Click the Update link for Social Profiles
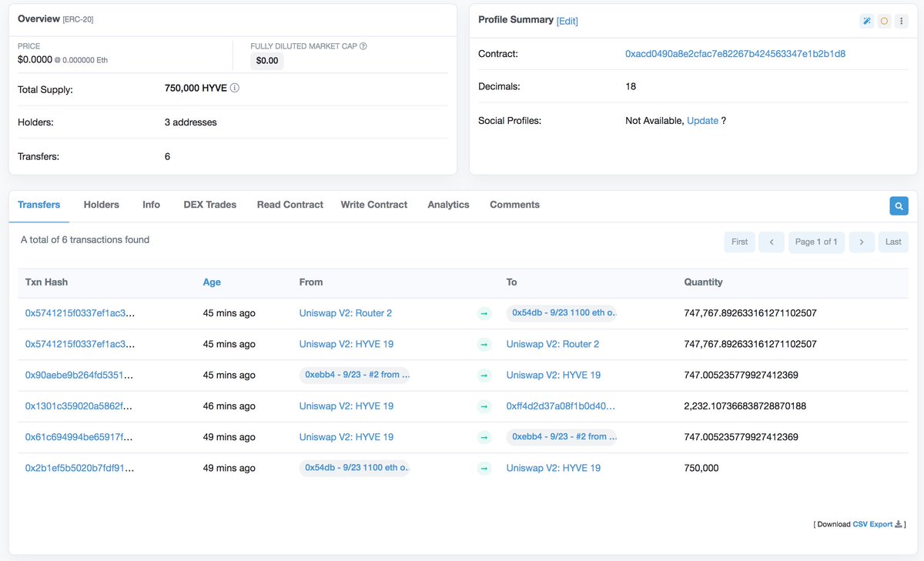Viewport: 924px width, 561px height. [x=703, y=121]
